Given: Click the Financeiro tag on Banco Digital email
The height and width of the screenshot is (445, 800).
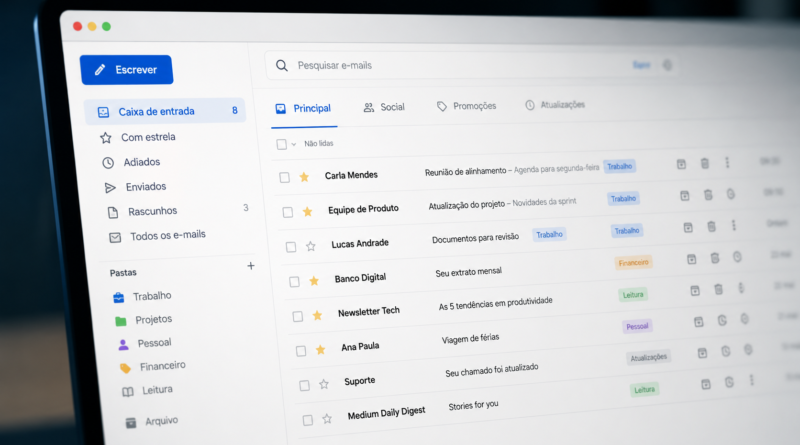Looking at the screenshot, I should (633, 263).
